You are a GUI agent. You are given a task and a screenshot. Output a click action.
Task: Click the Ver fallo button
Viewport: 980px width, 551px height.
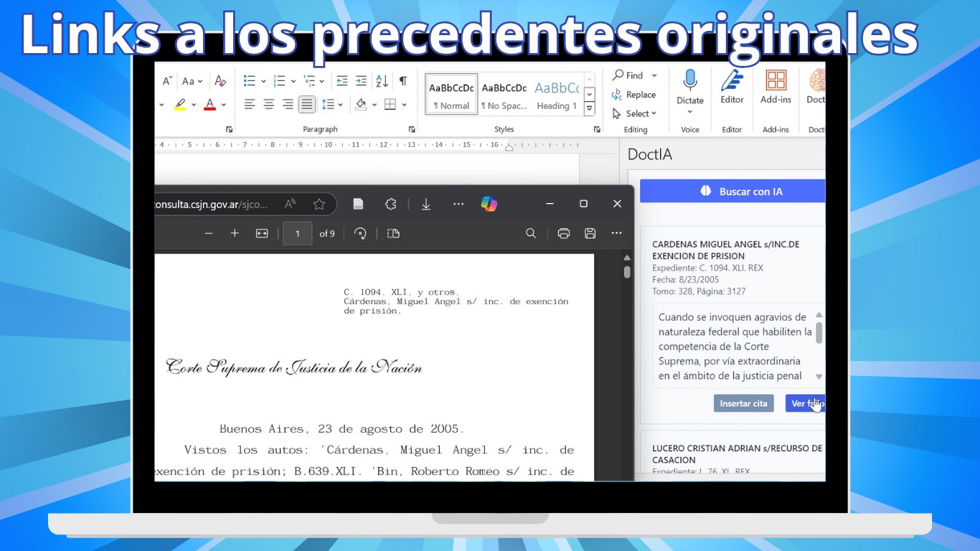point(805,403)
